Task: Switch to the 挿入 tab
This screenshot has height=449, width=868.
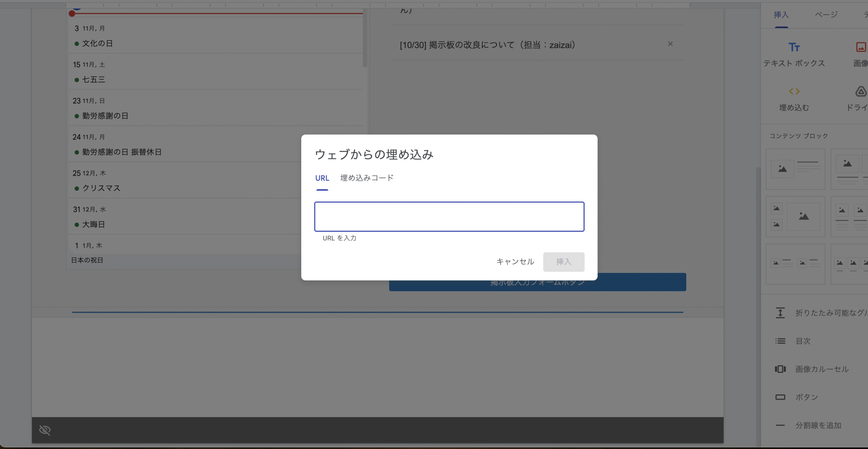Action: [x=782, y=15]
